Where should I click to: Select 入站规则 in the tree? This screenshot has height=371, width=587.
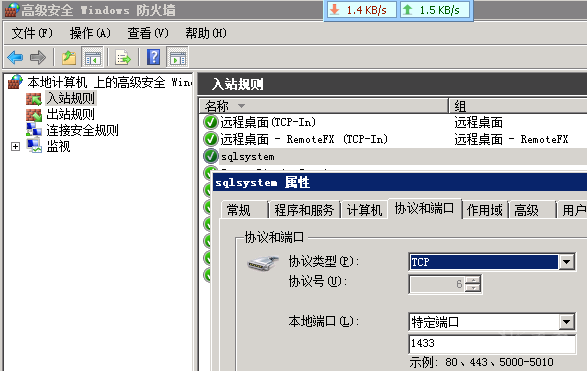click(71, 98)
